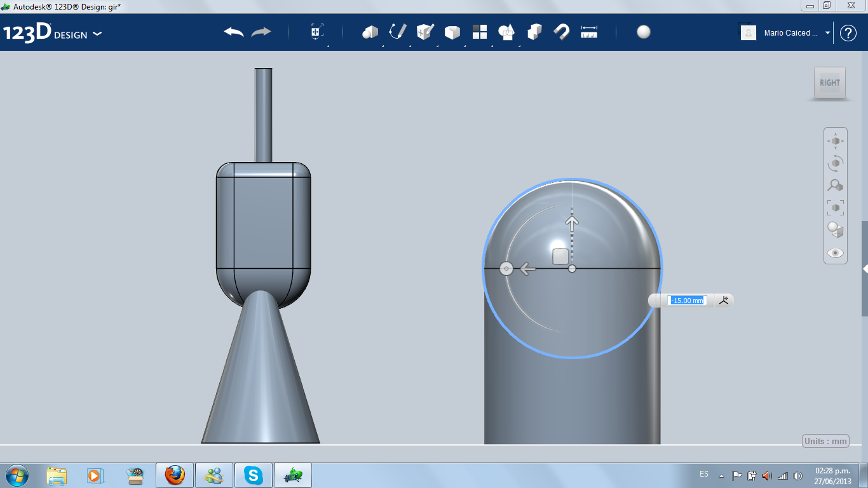Select the Pan navigation tool
Viewport: 868px width, 488px height.
coord(836,140)
